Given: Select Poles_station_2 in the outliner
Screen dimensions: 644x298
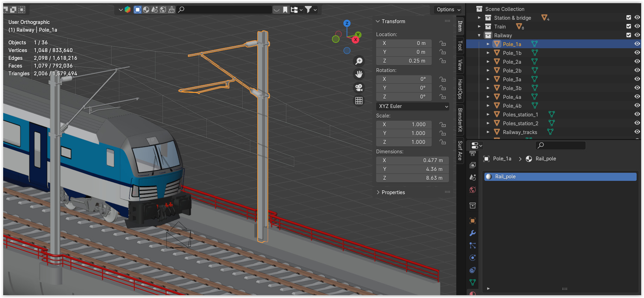Looking at the screenshot, I should point(520,123).
